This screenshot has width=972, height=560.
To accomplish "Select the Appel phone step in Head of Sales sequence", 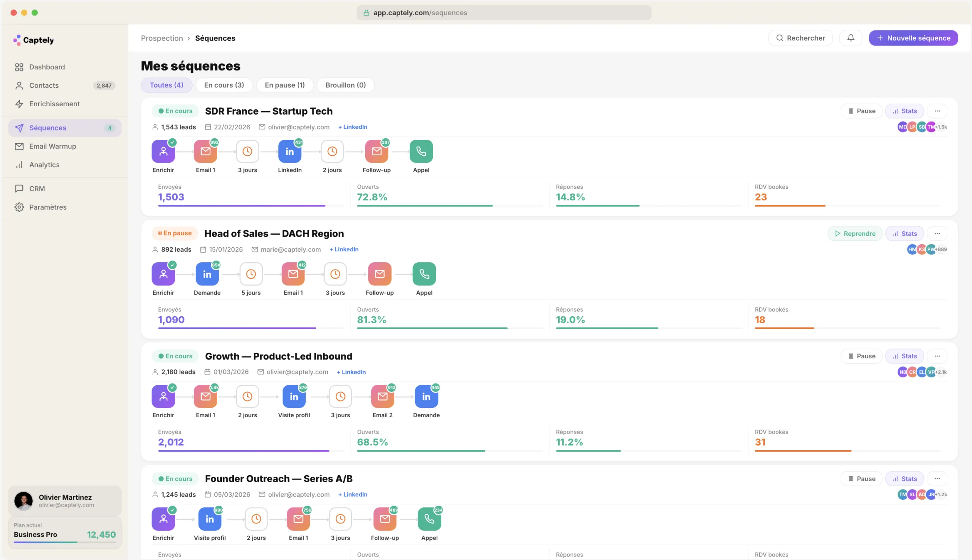I will tap(424, 274).
